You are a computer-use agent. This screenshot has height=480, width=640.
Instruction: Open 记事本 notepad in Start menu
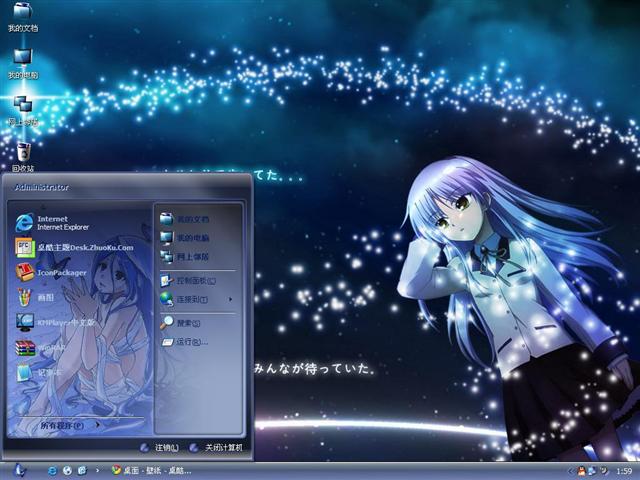click(x=38, y=373)
